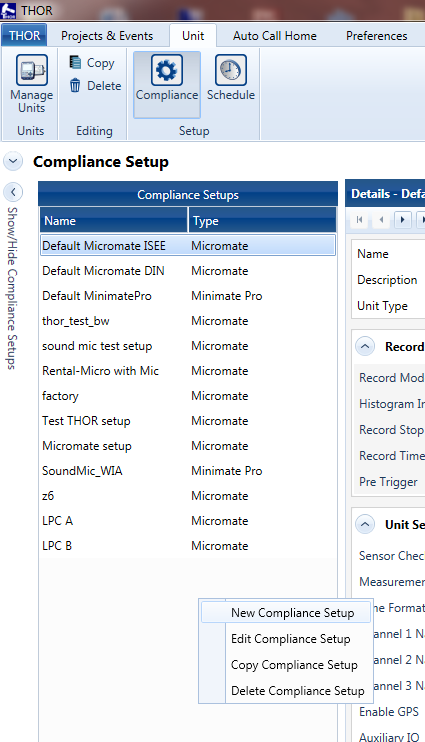Select the SoundMic_WIA setup row
Viewport: 425px width, 742px height.
tap(188, 471)
